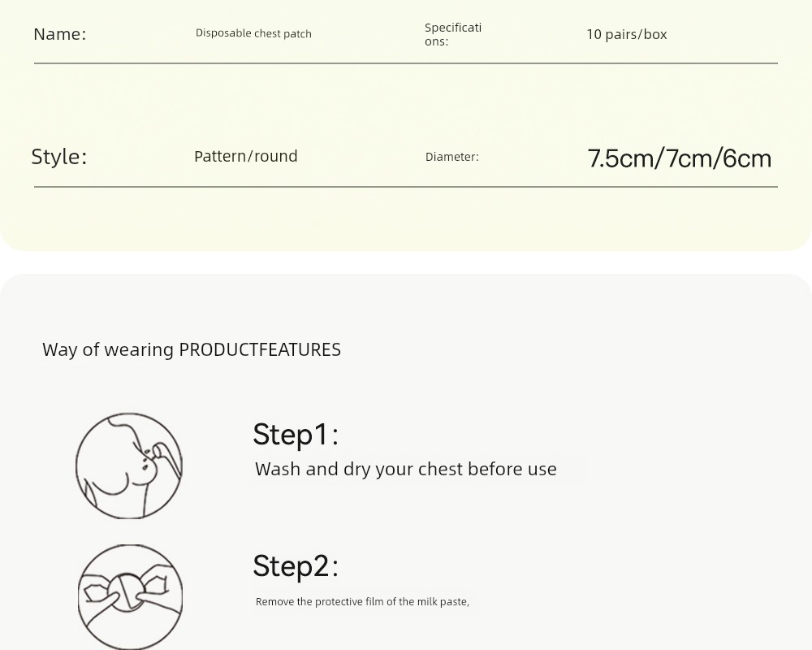Select the Step2: heading

click(x=296, y=565)
